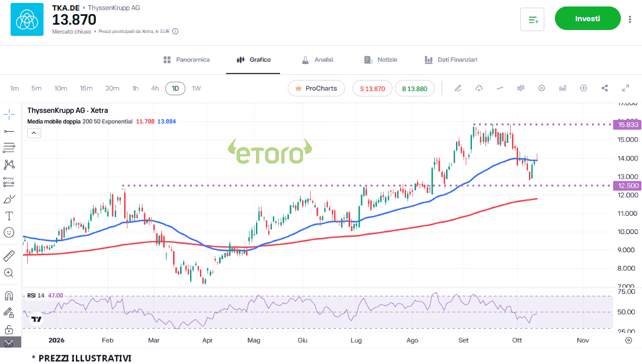Share the chart via share icon
Screen dimensions: 642x364
pyautogui.click(x=605, y=88)
